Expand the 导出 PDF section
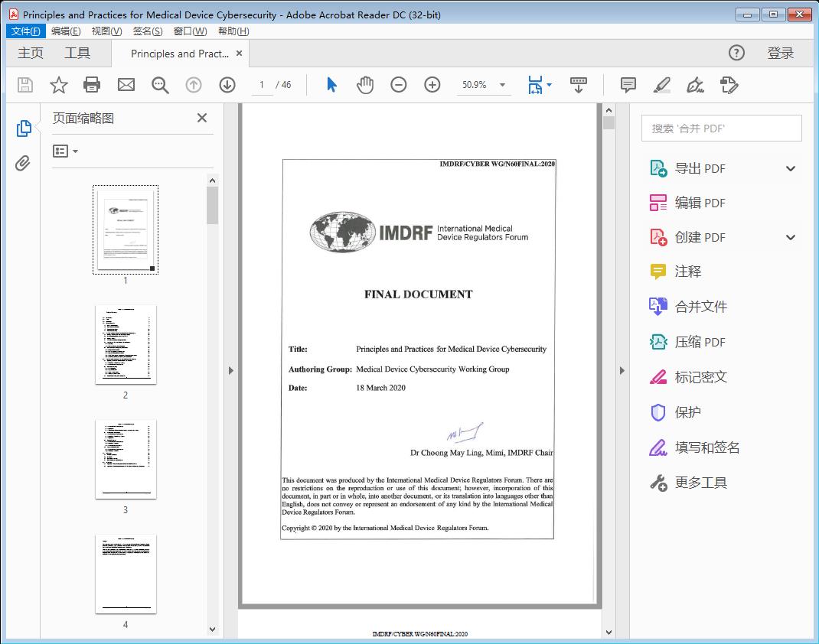 point(791,169)
